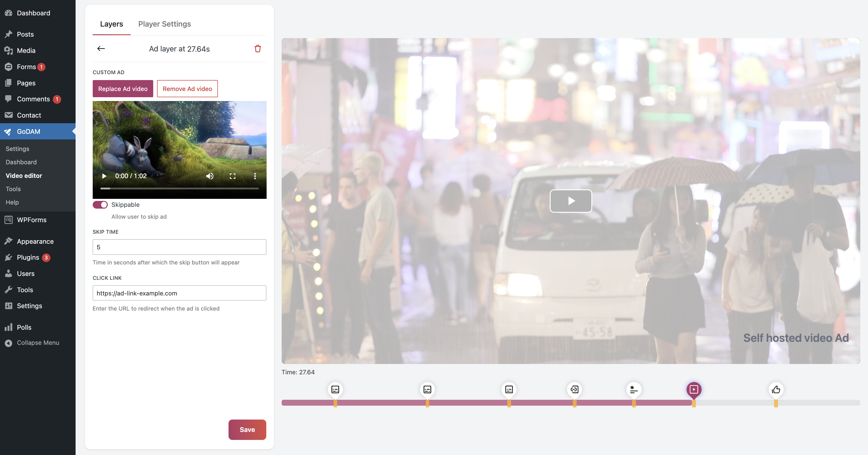868x455 pixels.
Task: Click the Polls bar chart icon
Action: click(9, 327)
